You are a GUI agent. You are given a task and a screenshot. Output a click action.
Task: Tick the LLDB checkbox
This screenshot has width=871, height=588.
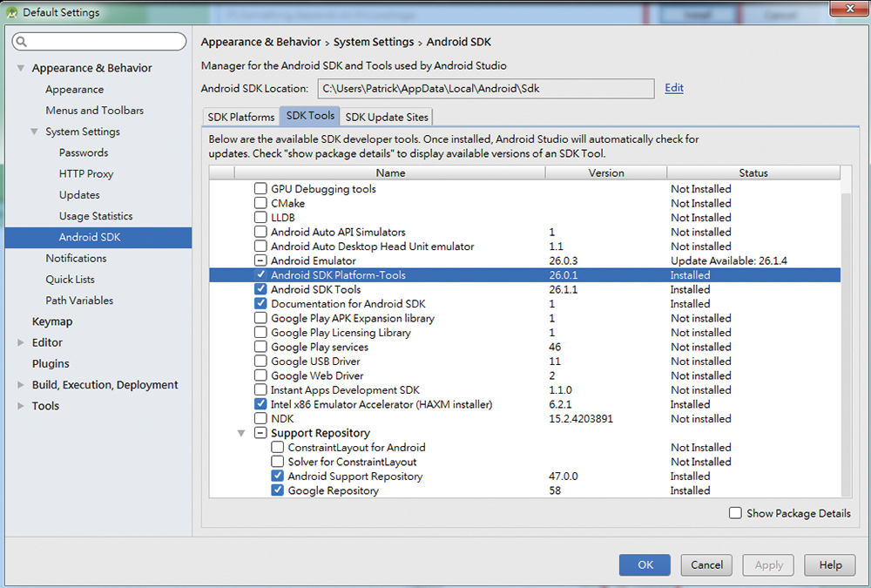pos(260,217)
